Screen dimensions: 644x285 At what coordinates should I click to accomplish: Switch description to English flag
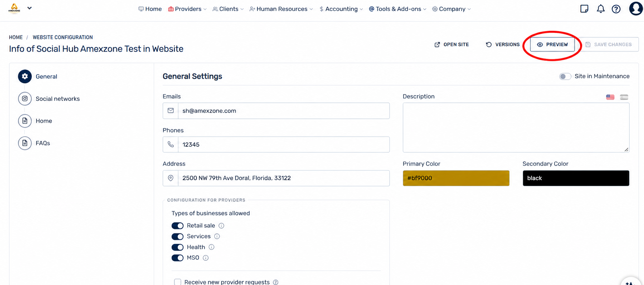tap(610, 97)
